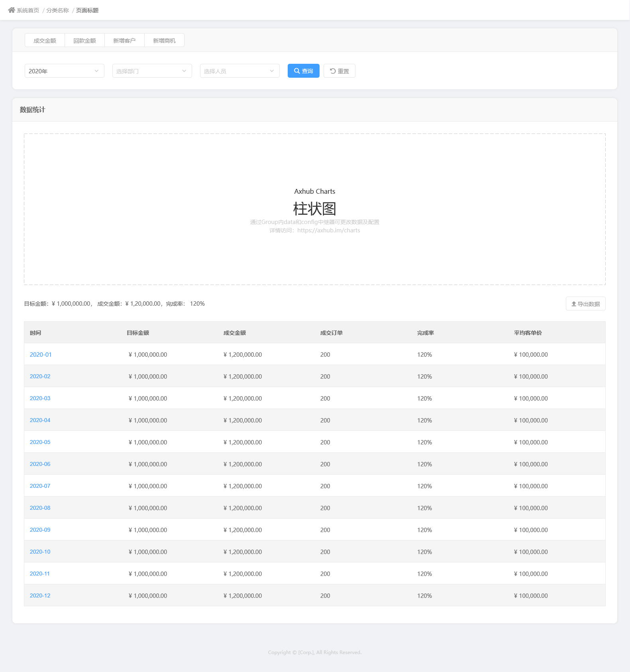This screenshot has width=630, height=672.
Task: Open the 选择部门 department dropdown
Action: coord(152,71)
